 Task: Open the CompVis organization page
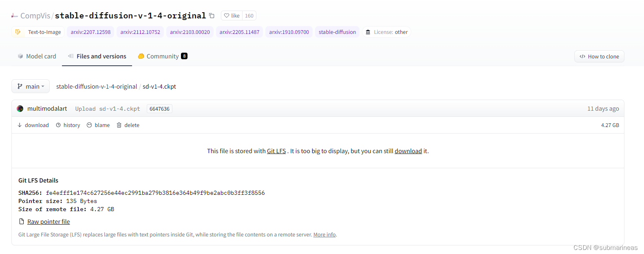pos(35,16)
